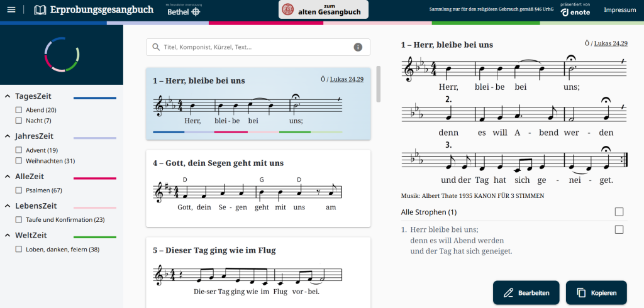
Task: Enable the Abend (20) filter checkbox
Action: pyautogui.click(x=19, y=110)
